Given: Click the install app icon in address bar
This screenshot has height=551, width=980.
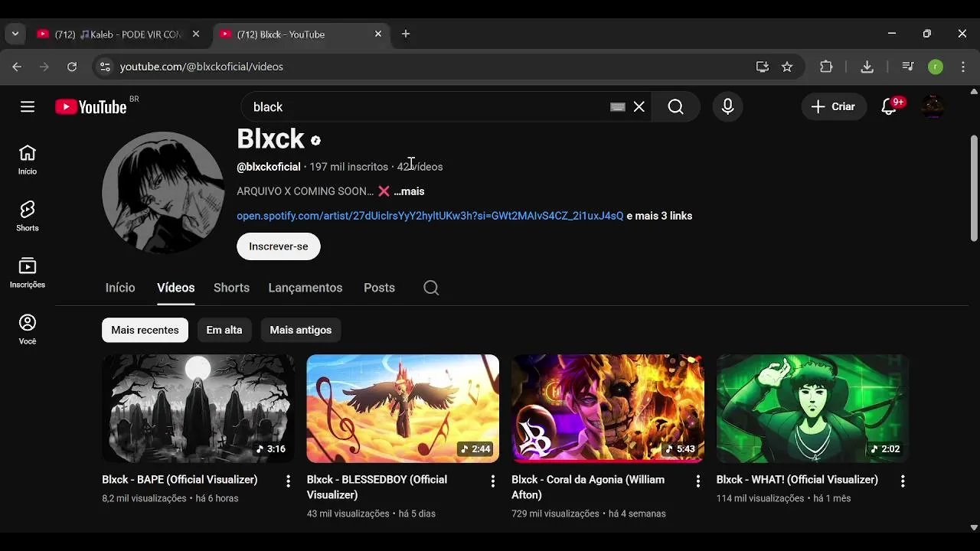Looking at the screenshot, I should click(763, 67).
